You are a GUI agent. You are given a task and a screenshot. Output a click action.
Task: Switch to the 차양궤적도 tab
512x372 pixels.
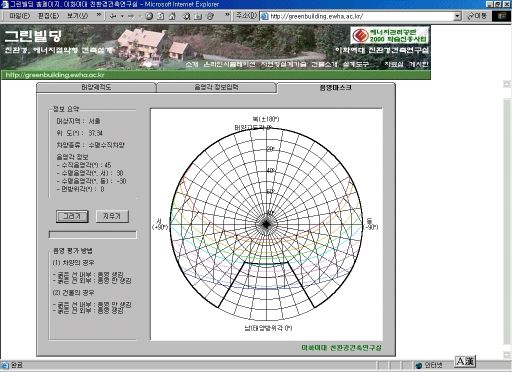[96, 87]
